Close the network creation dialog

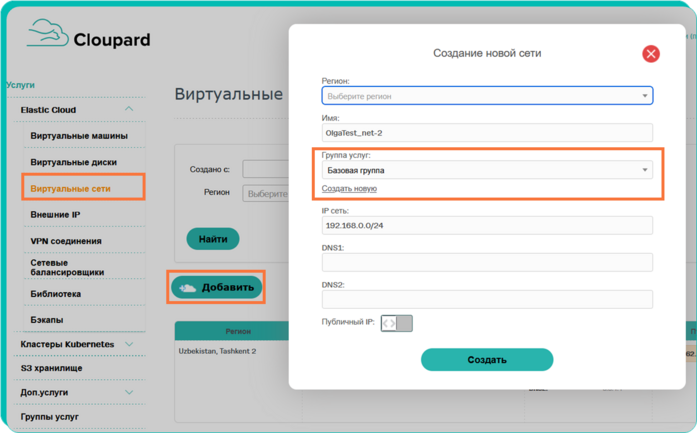point(651,54)
